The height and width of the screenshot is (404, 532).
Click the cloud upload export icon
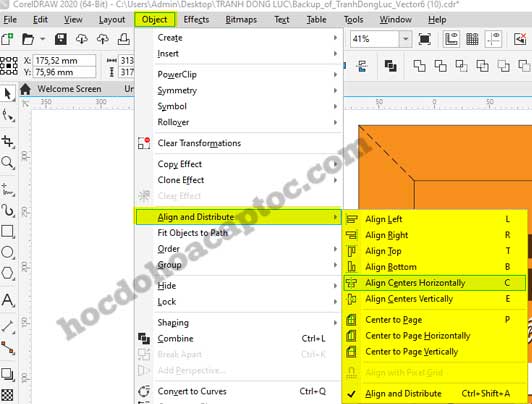(103, 39)
